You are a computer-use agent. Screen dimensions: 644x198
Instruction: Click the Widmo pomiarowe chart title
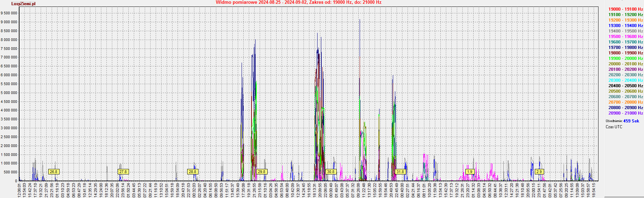pos(298,2)
